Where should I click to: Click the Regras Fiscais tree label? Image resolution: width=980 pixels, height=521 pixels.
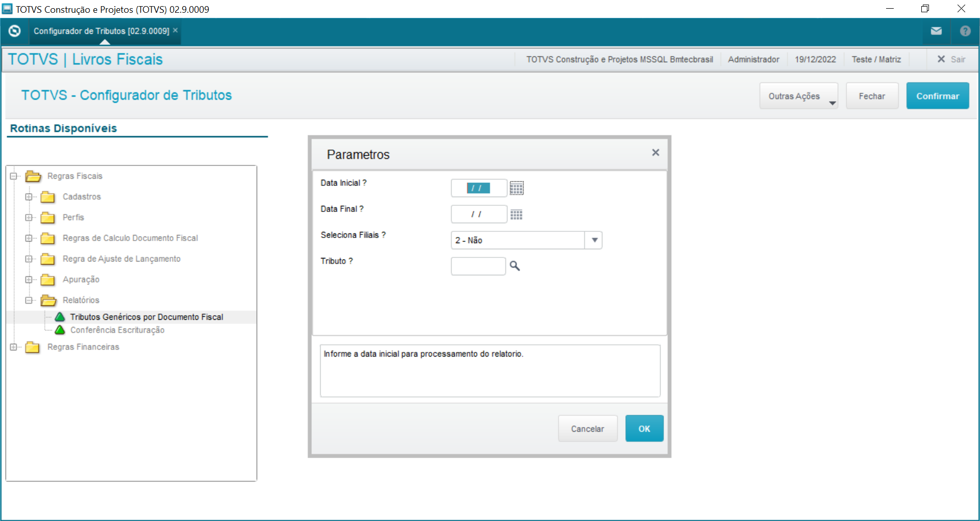(75, 176)
